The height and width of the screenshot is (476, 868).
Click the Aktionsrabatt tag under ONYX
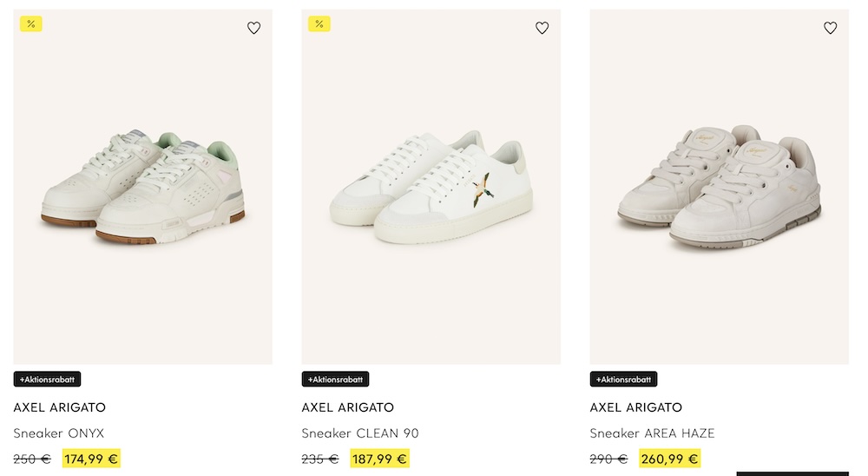[47, 380]
